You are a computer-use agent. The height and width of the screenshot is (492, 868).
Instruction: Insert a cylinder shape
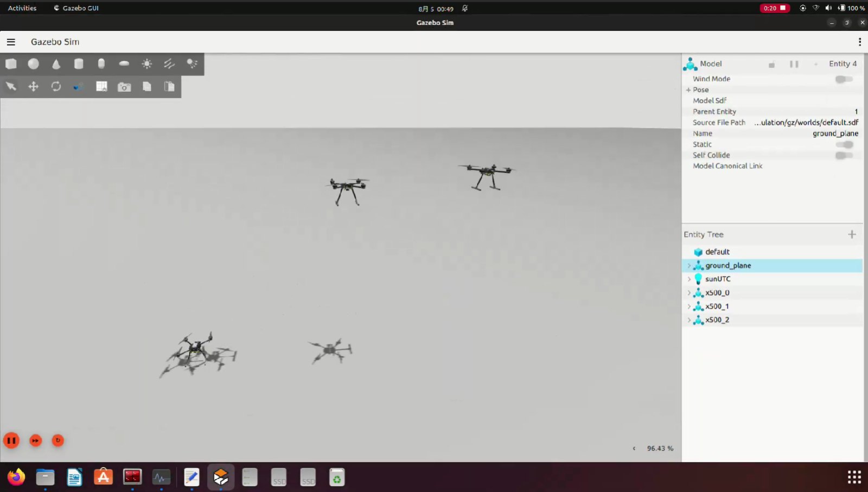(x=79, y=64)
